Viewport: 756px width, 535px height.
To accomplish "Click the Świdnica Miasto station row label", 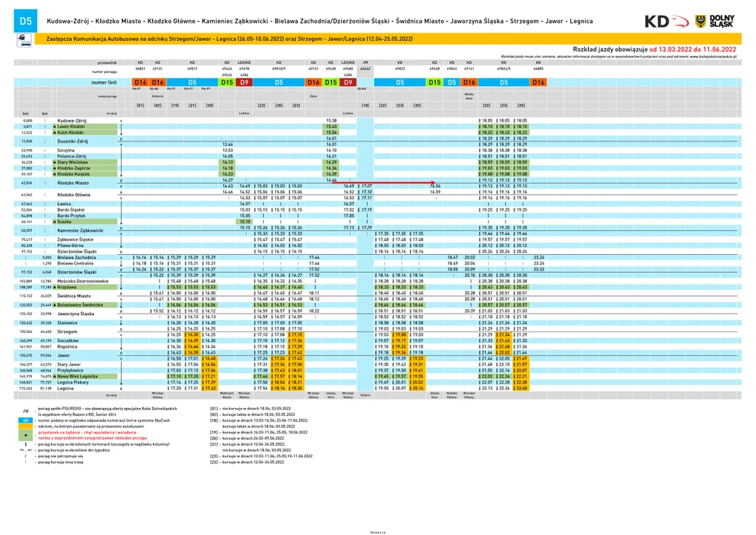I will point(74,296).
